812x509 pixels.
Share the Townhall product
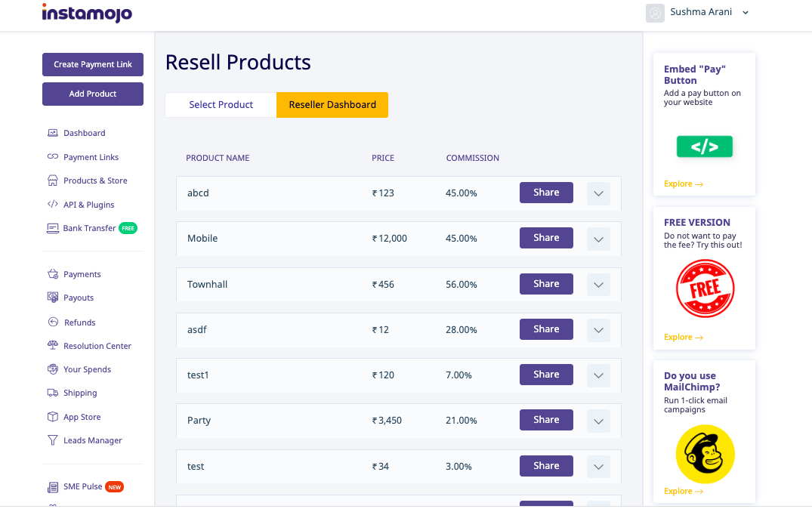pos(546,283)
